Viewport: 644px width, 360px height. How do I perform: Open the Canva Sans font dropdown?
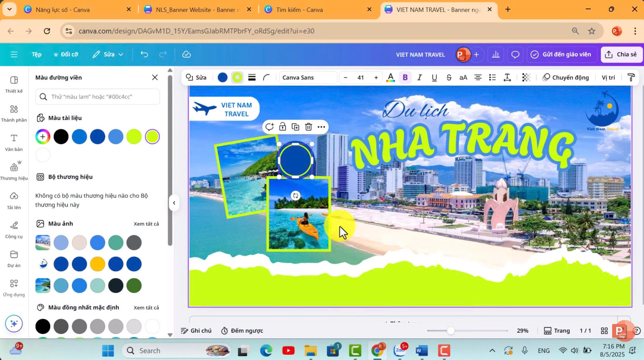[x=308, y=77]
